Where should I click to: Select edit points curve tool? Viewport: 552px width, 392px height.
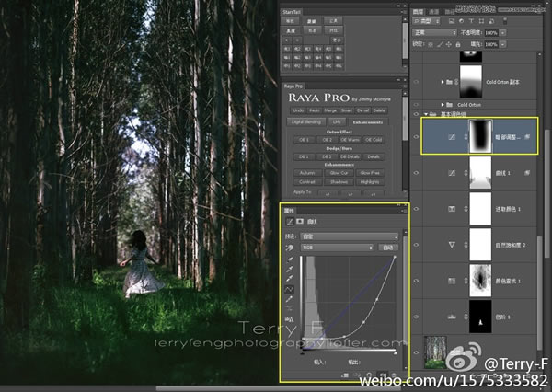point(290,289)
